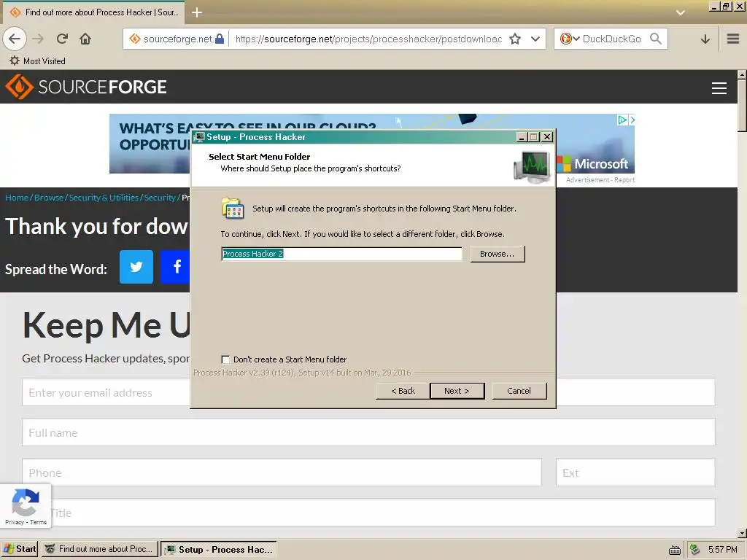Click the network tray icon
Viewport: 747px width, 560px height.
click(695, 550)
